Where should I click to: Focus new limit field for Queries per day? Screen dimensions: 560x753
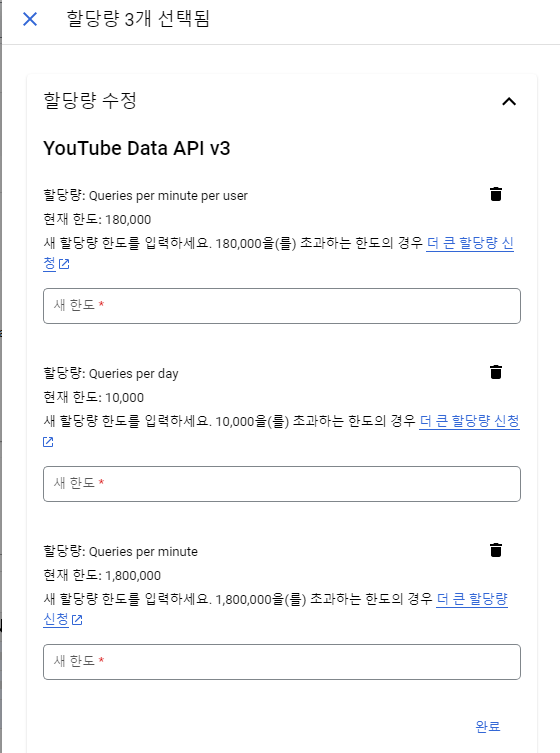click(x=282, y=484)
